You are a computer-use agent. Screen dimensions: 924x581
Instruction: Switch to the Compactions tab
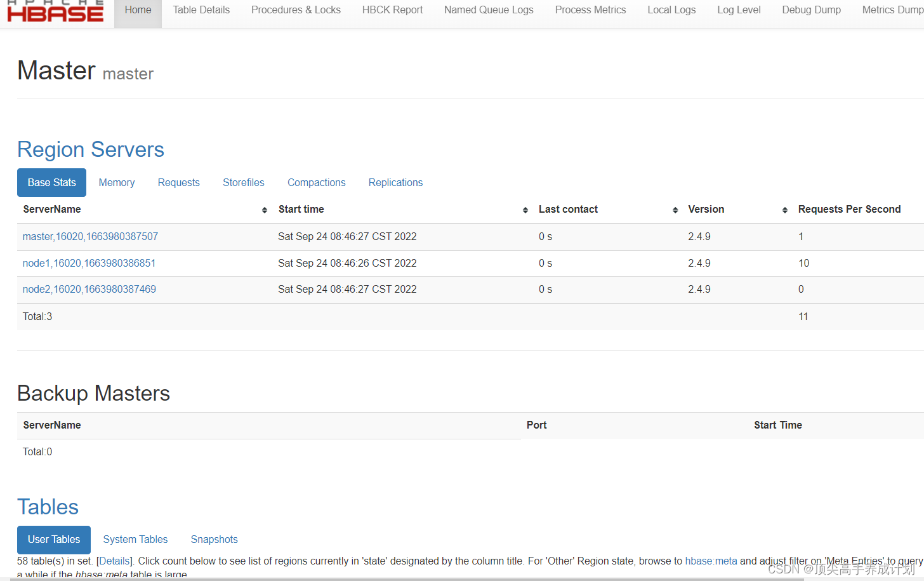coord(317,182)
